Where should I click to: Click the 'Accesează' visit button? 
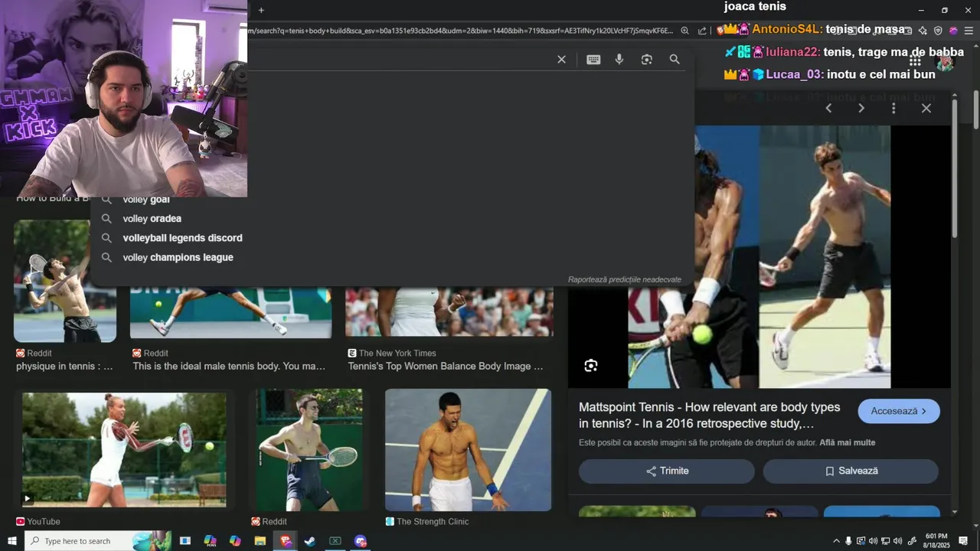899,411
